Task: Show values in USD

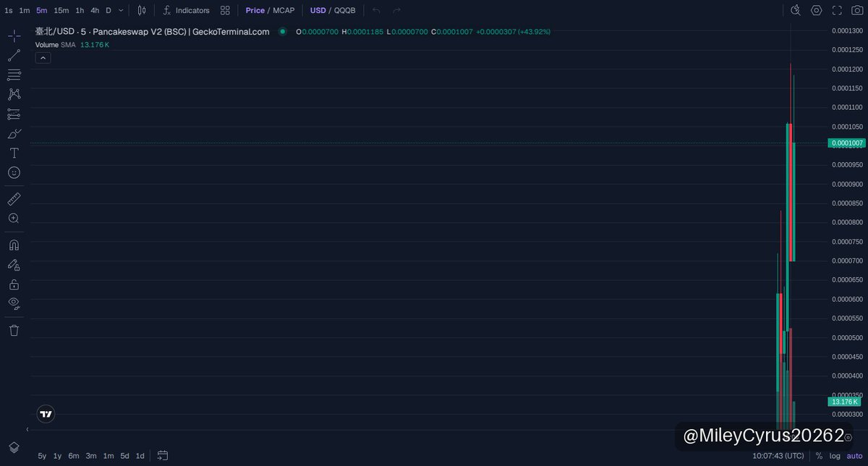Action: coord(318,10)
